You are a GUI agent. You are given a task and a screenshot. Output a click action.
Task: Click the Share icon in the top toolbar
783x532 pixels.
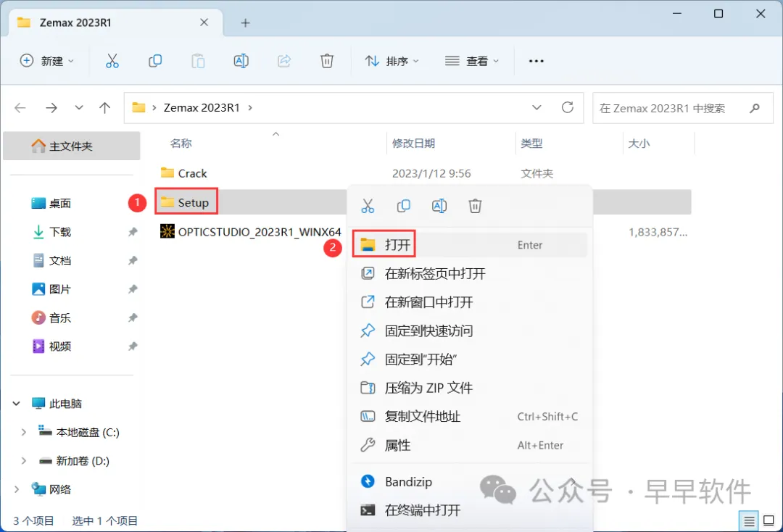(x=284, y=61)
